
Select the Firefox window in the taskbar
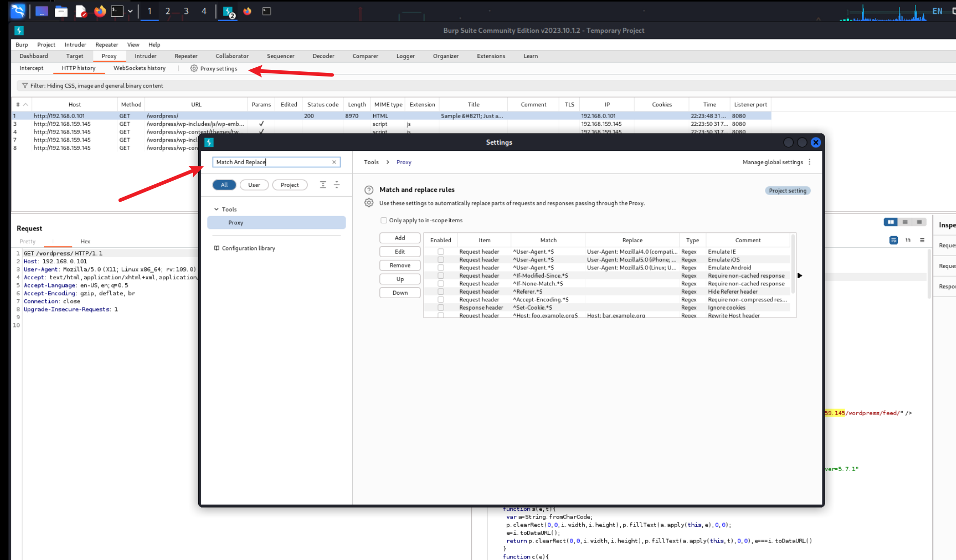(247, 11)
